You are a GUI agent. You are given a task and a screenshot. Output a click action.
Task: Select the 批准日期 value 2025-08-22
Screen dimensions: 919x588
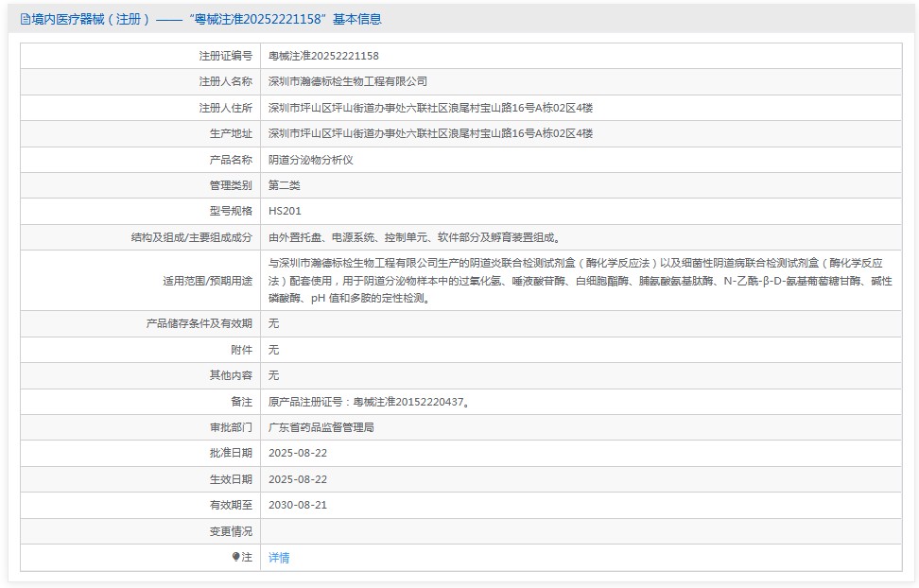pos(298,453)
